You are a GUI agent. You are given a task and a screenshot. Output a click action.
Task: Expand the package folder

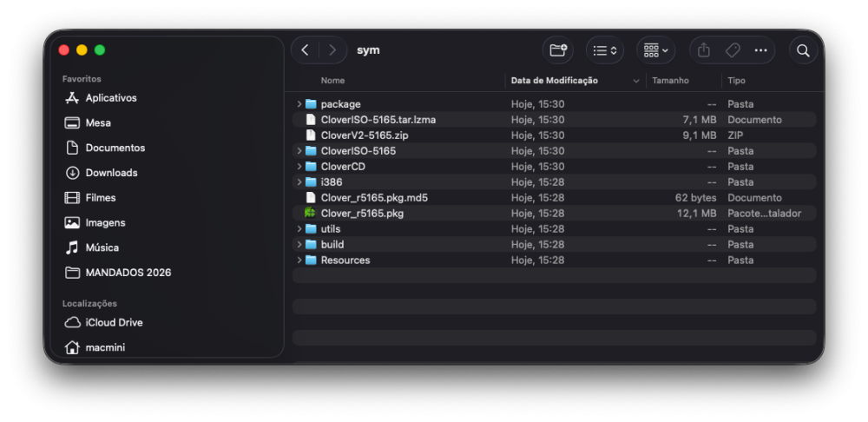[299, 104]
